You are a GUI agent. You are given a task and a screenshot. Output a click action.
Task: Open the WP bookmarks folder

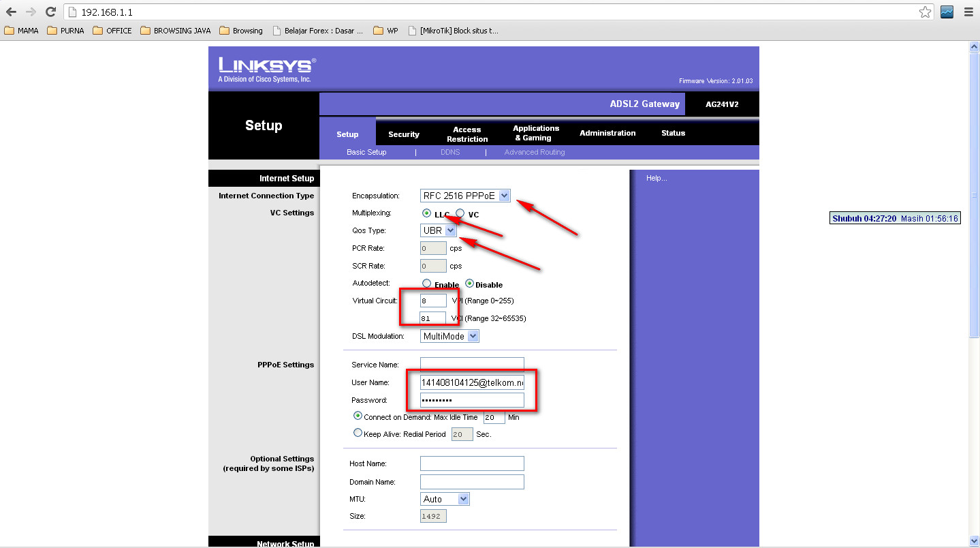coord(386,31)
